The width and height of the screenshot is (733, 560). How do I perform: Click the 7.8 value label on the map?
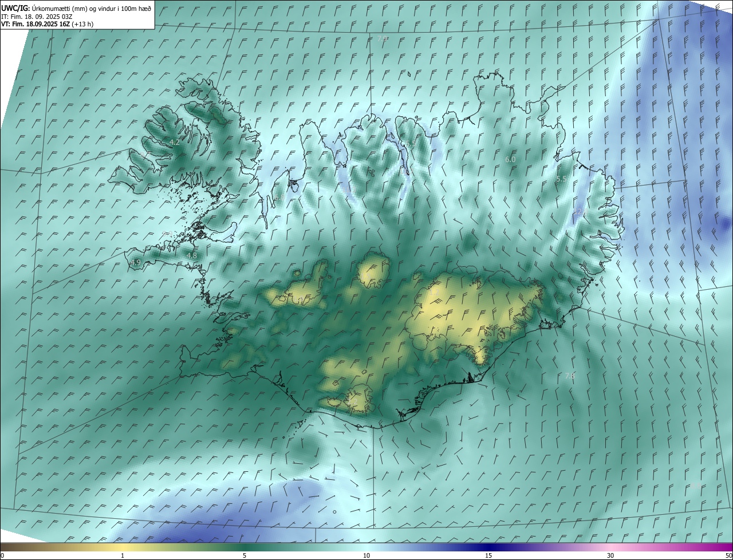570,376
